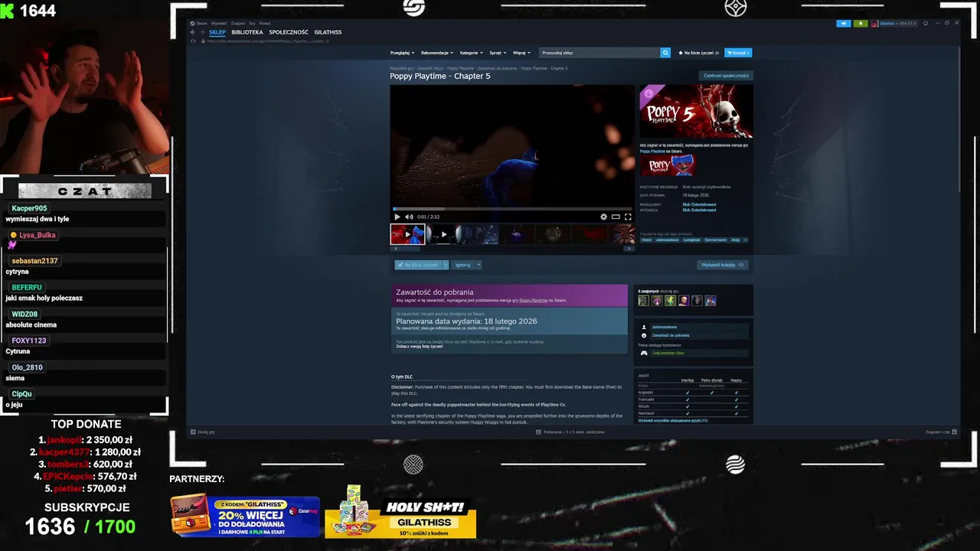
Task: Expand the Sprzęt dropdown
Action: click(x=497, y=53)
